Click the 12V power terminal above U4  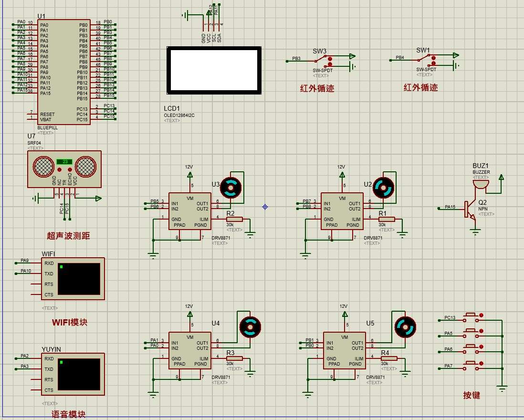(x=190, y=315)
